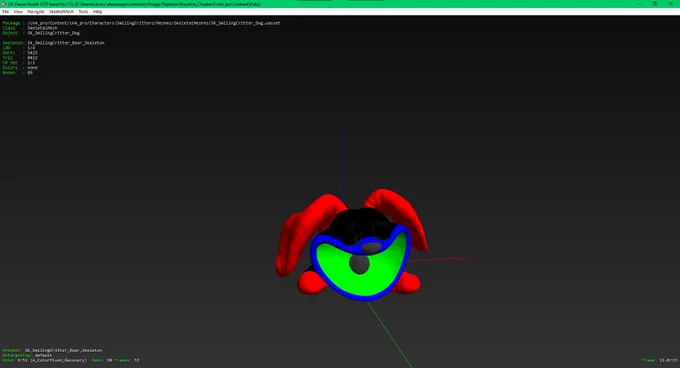680x368 pixels.
Task: Click the UV Set value 1/1
Action: (x=31, y=63)
